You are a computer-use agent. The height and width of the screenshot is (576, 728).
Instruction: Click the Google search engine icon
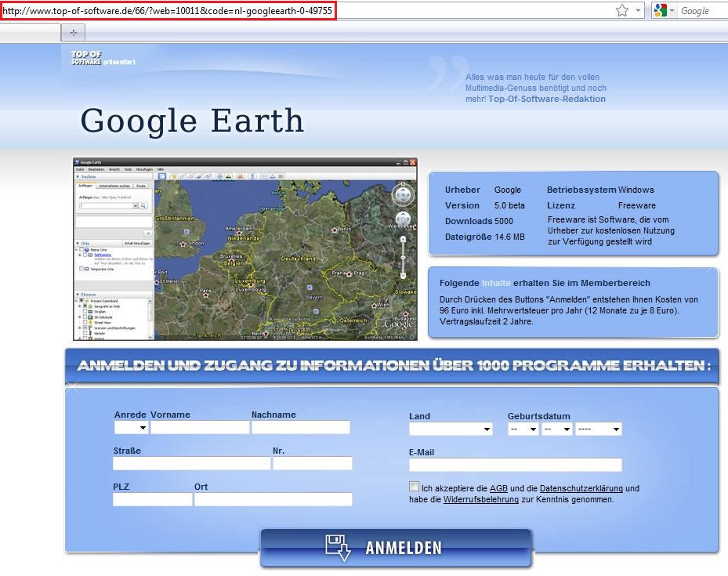660,10
